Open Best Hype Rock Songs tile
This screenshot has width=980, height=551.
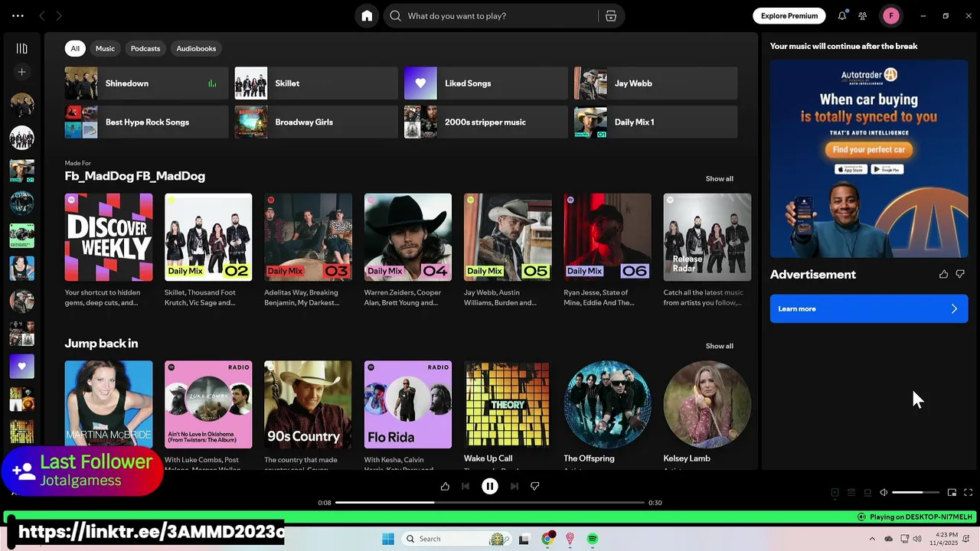tap(146, 122)
